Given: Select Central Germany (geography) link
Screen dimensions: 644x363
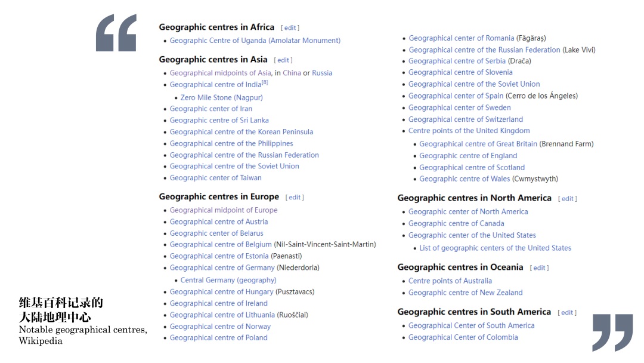Looking at the screenshot, I should click(228, 280).
